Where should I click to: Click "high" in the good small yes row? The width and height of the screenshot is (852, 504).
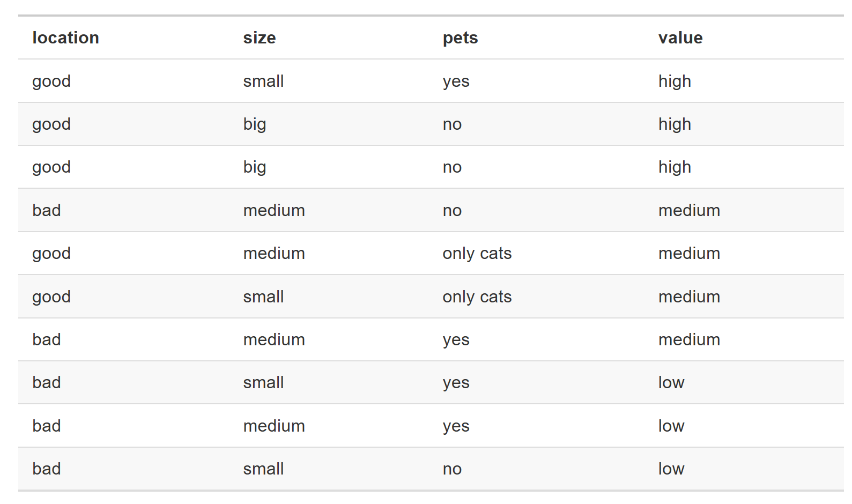pyautogui.click(x=675, y=81)
